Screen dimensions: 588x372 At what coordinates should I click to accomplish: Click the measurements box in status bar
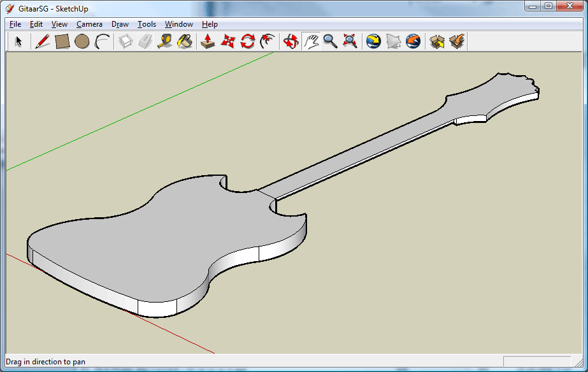[x=536, y=362]
